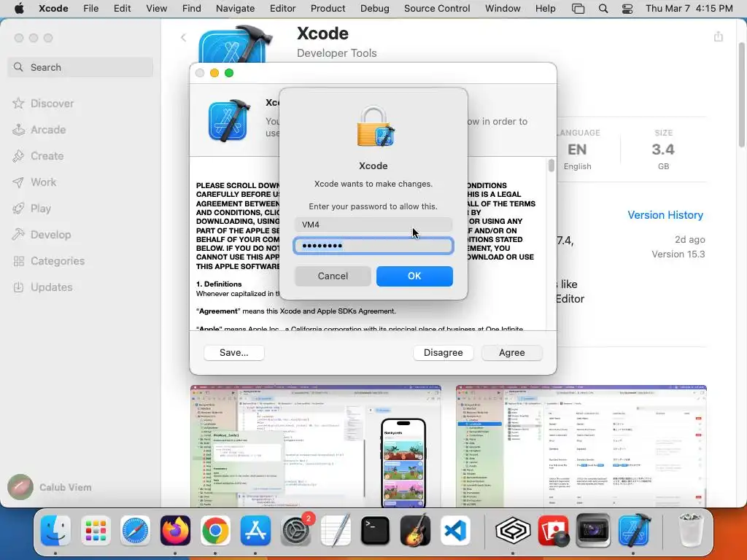Open the View menu
The height and width of the screenshot is (560, 747).
(156, 8)
